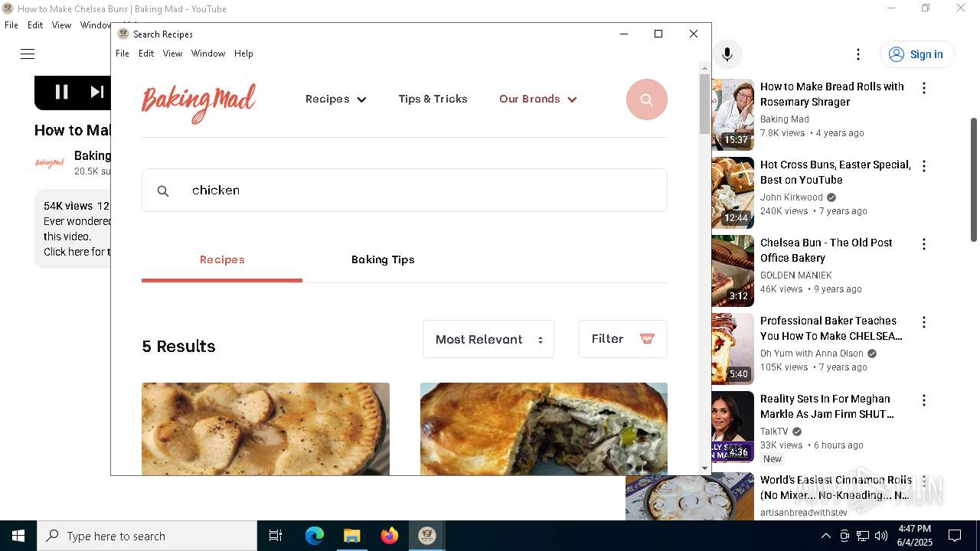Image resolution: width=980 pixels, height=551 pixels.
Task: Click the filter funnel icon
Action: [647, 339]
